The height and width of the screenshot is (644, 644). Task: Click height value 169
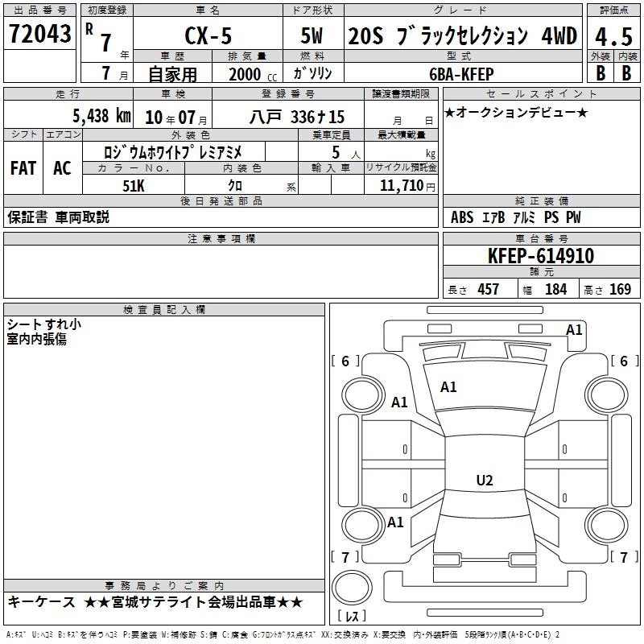620,289
